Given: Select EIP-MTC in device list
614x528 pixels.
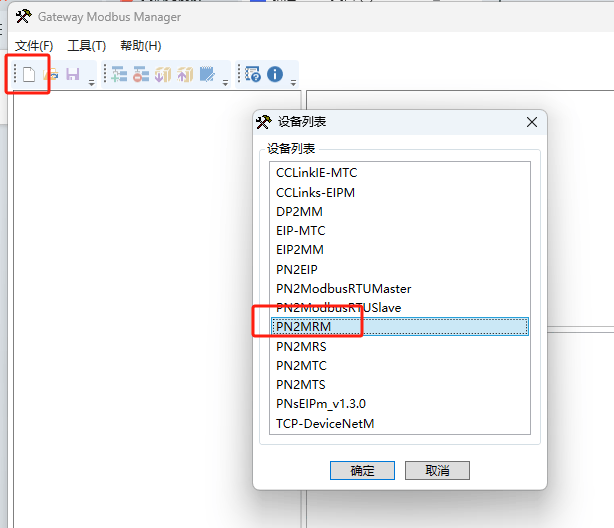Looking at the screenshot, I should pyautogui.click(x=400, y=231).
